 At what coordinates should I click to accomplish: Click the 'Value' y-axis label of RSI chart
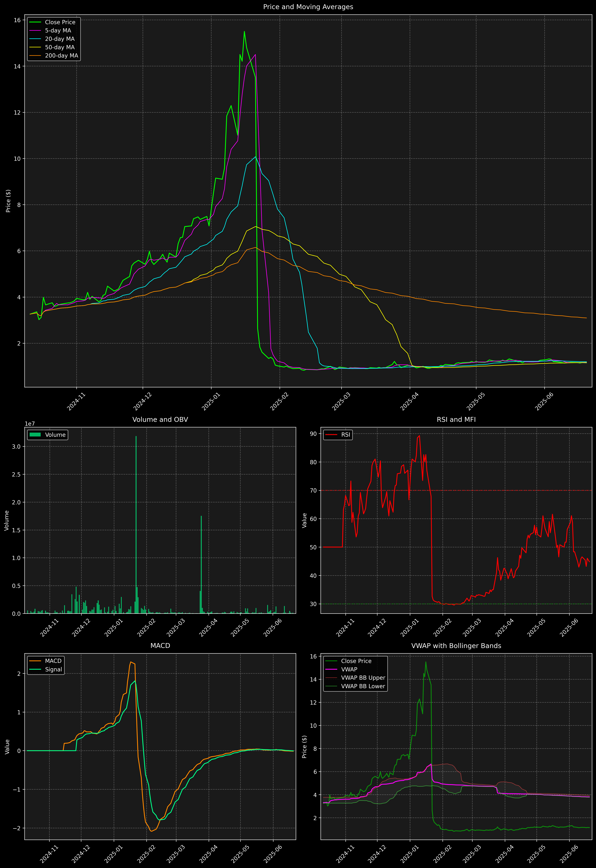(304, 520)
